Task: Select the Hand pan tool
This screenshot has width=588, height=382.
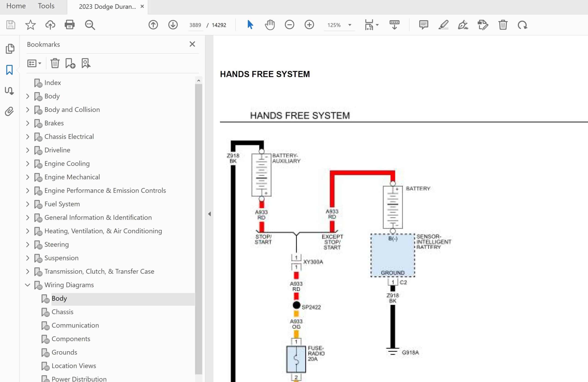Action: 270,25
